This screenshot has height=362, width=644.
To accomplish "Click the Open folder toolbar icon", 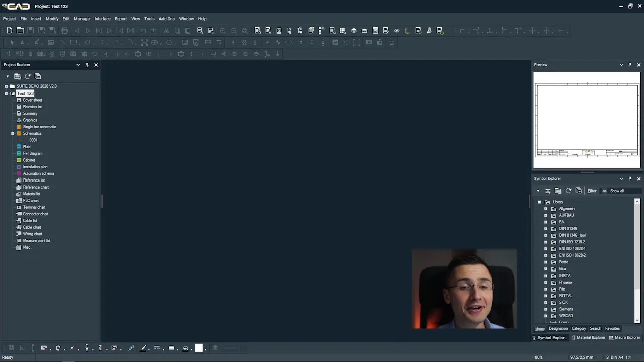I will [20, 31].
